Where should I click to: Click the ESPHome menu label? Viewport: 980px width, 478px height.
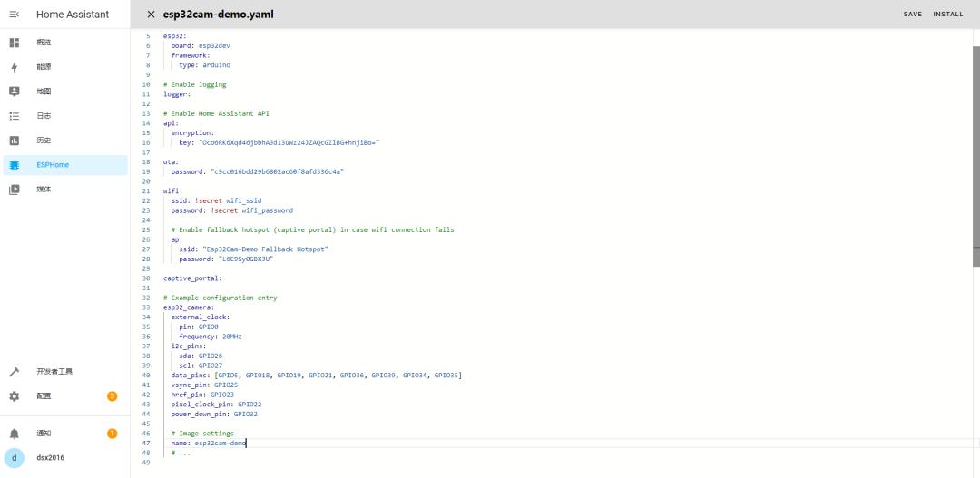point(53,165)
